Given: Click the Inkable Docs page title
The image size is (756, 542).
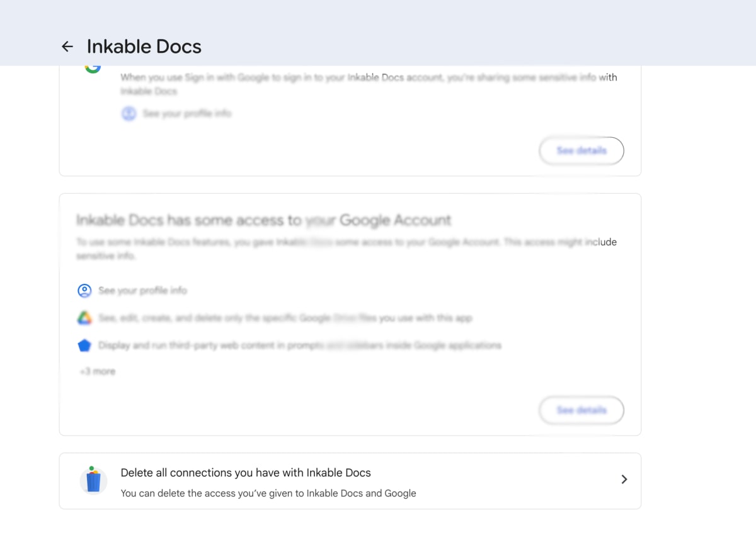Looking at the screenshot, I should click(144, 47).
